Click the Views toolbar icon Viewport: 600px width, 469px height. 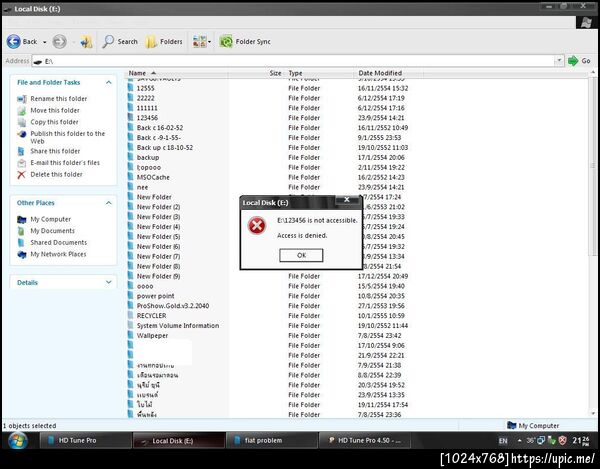199,41
